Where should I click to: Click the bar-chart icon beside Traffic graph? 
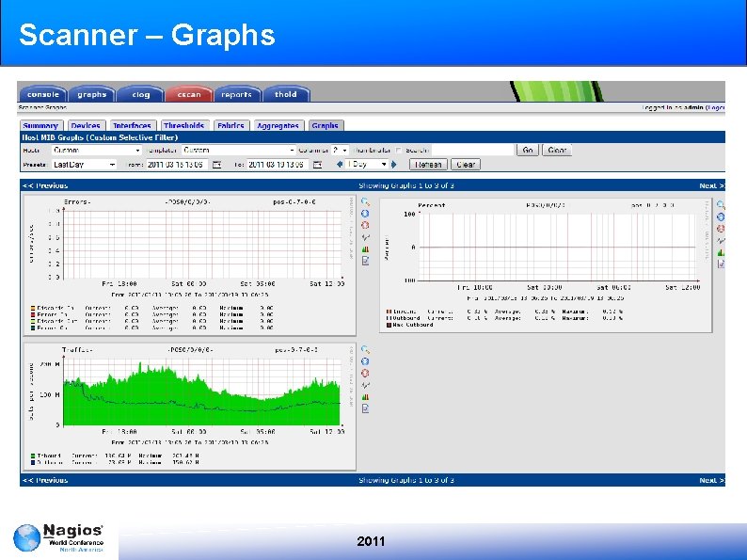click(x=365, y=396)
